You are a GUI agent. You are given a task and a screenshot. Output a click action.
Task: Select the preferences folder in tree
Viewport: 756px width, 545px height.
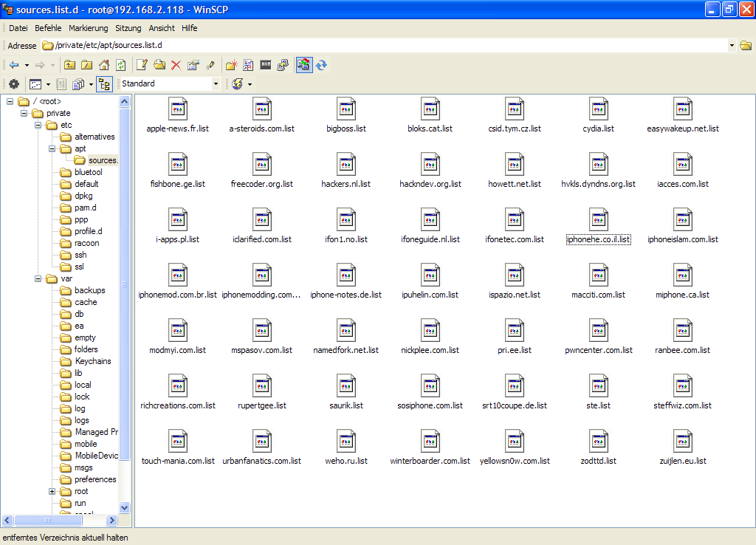[x=95, y=479]
